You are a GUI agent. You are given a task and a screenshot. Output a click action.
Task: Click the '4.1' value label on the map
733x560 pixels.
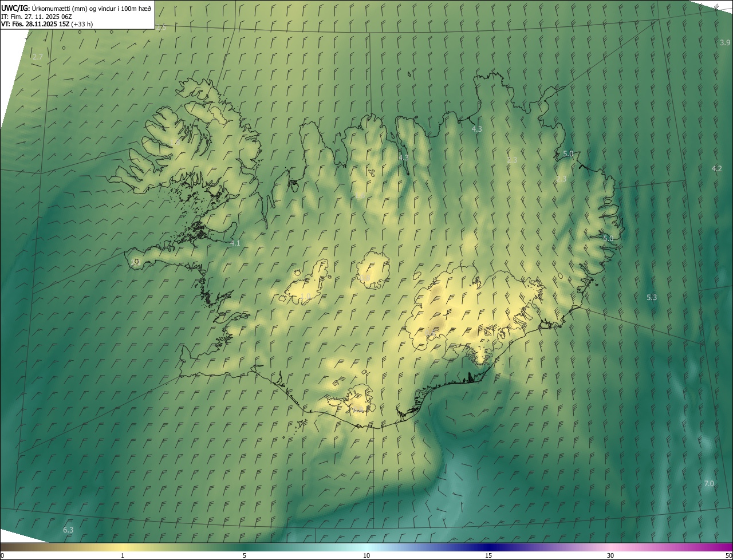pyautogui.click(x=235, y=243)
